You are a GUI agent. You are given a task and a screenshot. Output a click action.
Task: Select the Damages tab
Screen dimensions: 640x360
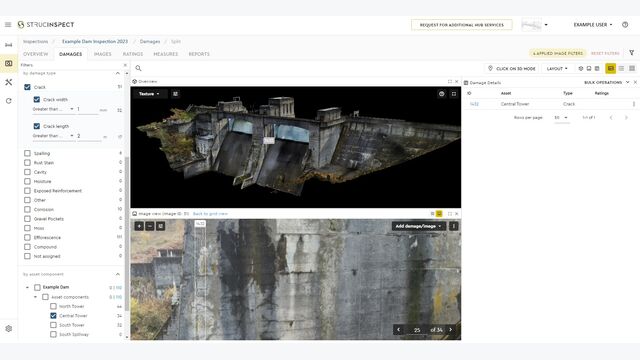[x=71, y=54]
